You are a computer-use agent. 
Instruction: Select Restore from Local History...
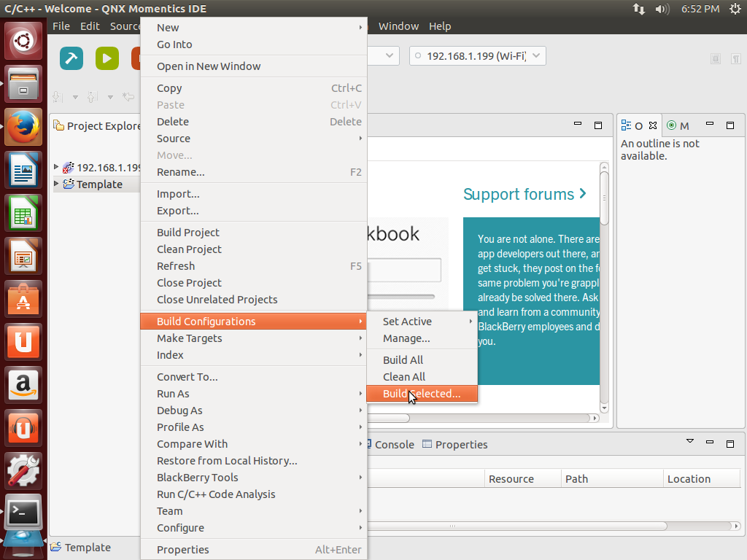point(254,461)
